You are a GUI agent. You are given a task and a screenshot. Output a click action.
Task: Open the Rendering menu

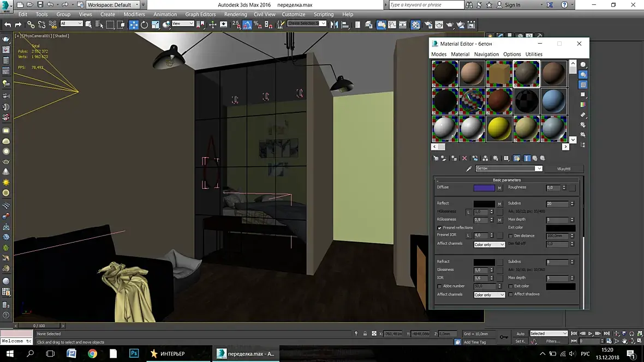click(x=235, y=14)
